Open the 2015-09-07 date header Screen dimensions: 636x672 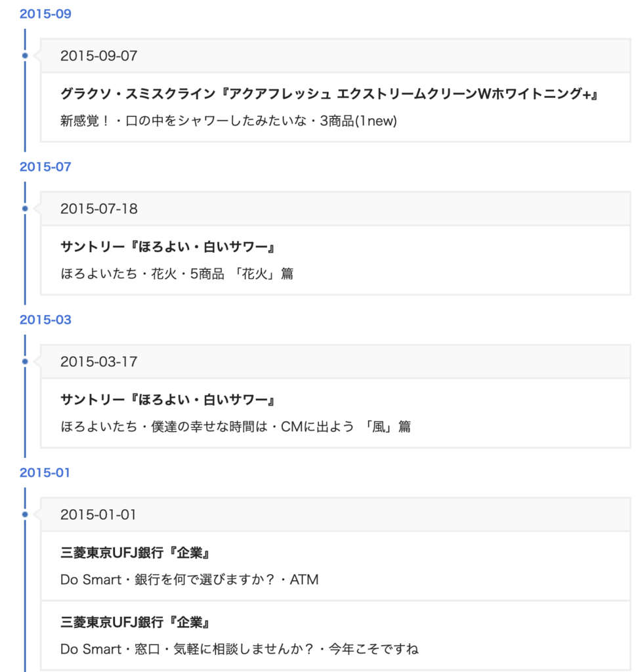[x=335, y=56]
